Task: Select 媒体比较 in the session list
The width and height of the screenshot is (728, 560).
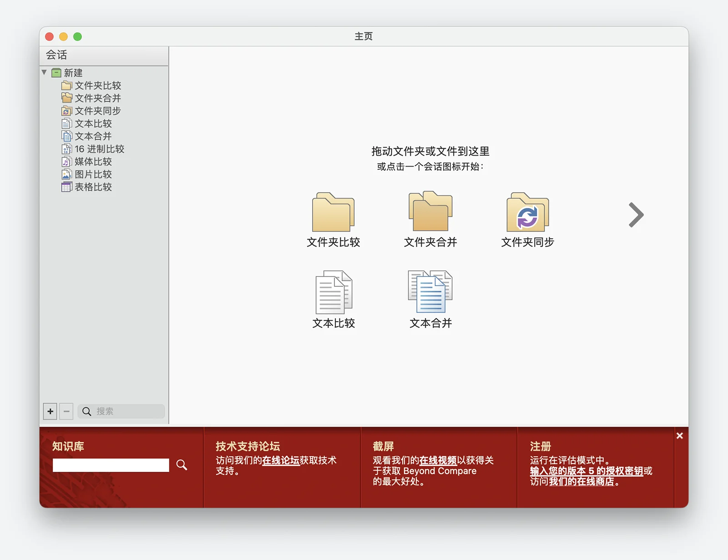Action: point(93,161)
